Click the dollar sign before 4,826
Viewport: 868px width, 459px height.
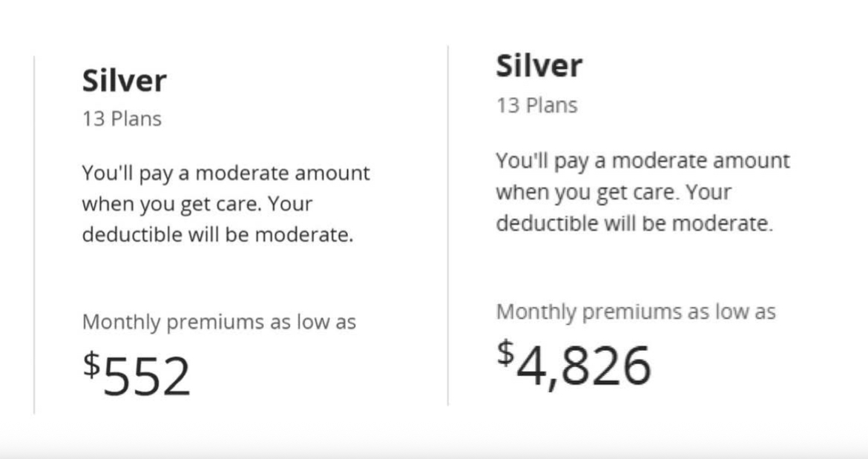pyautogui.click(x=504, y=352)
